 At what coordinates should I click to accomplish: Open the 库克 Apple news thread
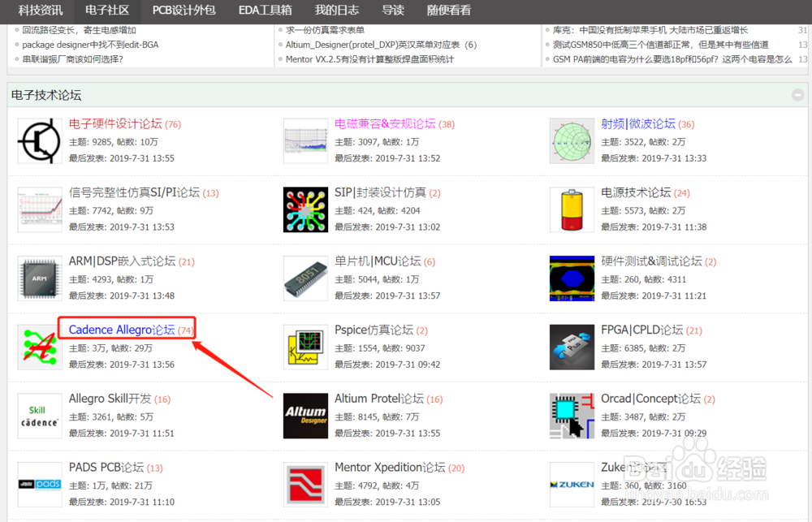coord(650,30)
